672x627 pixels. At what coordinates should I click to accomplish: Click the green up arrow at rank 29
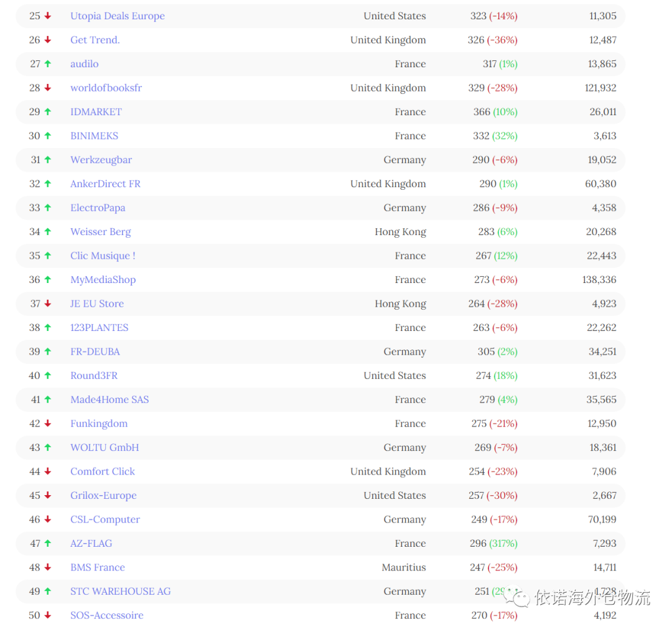coord(47,112)
